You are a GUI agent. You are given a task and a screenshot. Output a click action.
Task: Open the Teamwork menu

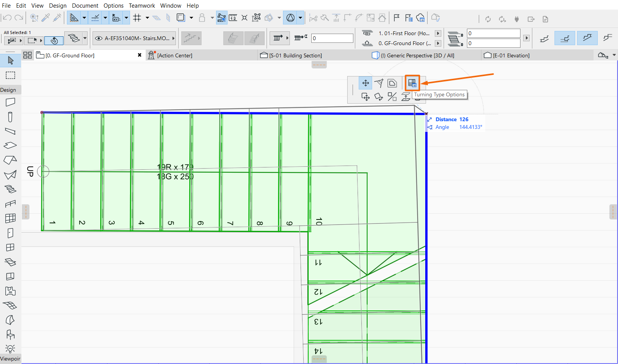pos(142,6)
